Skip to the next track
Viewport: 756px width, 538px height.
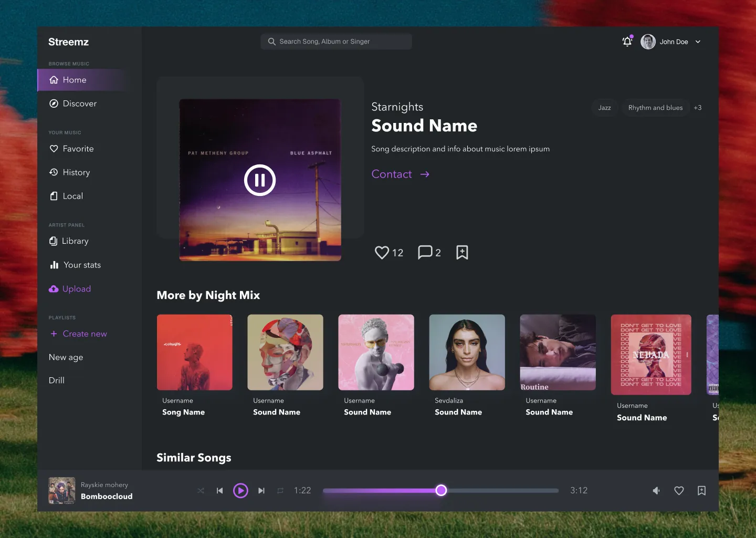(x=261, y=491)
